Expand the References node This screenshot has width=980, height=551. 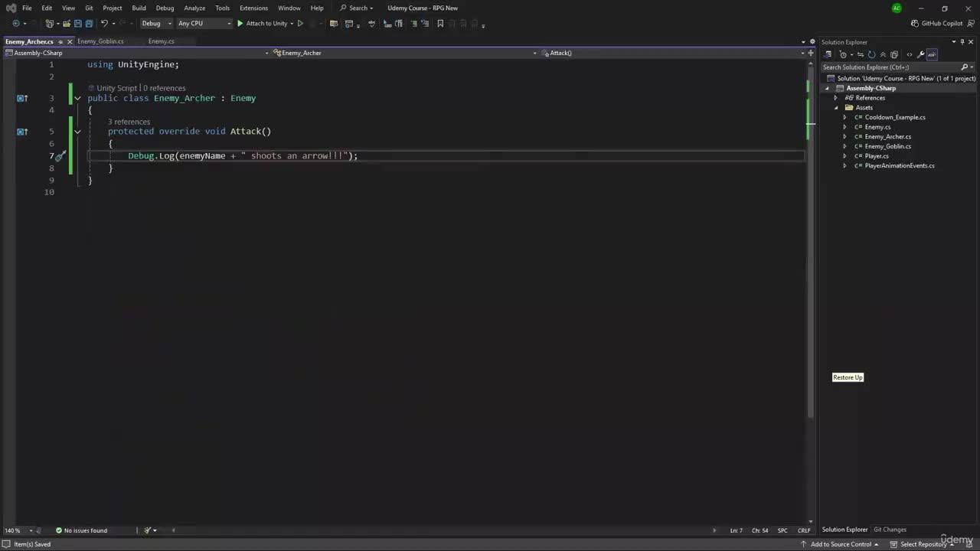tap(836, 98)
